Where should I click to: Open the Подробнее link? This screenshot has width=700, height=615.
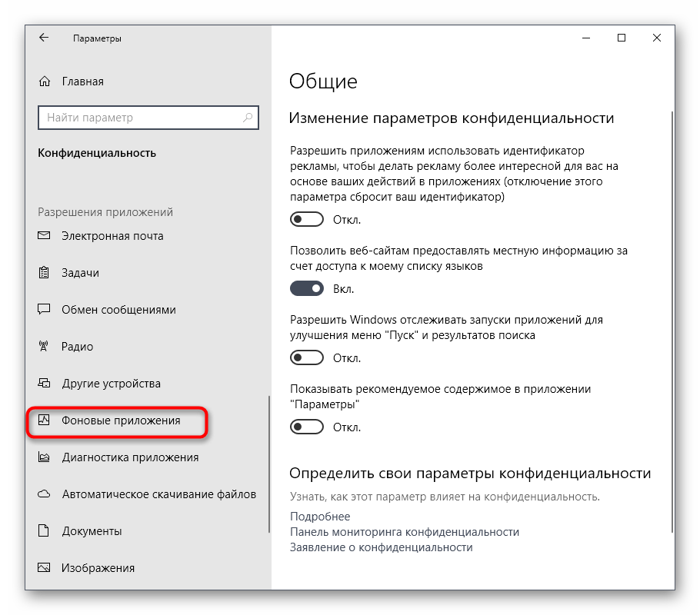(x=320, y=517)
